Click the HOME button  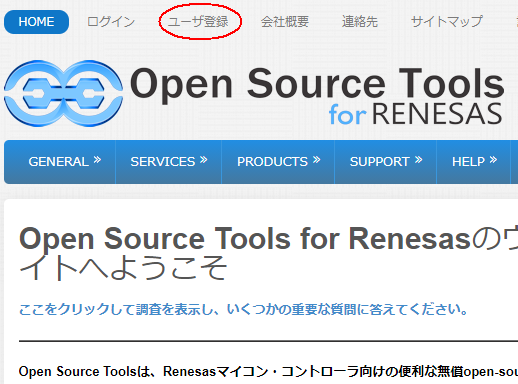pos(36,22)
